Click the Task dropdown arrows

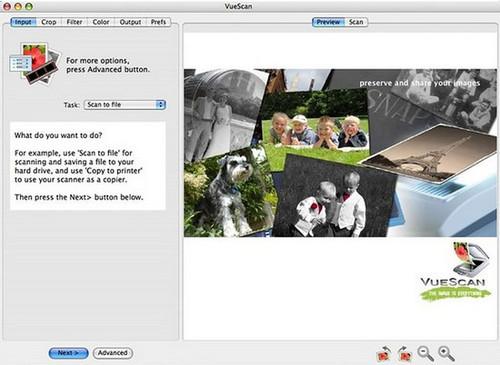pyautogui.click(x=161, y=105)
